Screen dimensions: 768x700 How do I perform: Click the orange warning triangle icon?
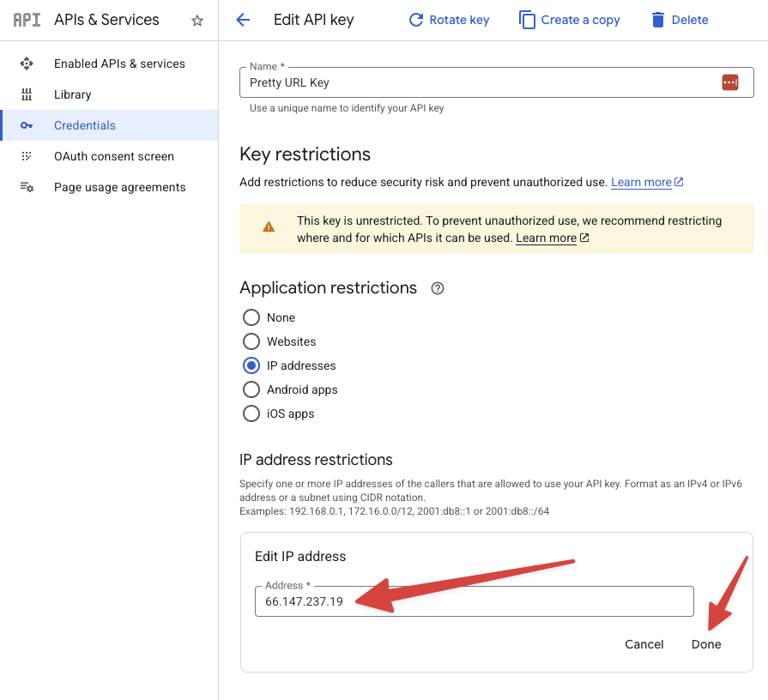click(269, 226)
